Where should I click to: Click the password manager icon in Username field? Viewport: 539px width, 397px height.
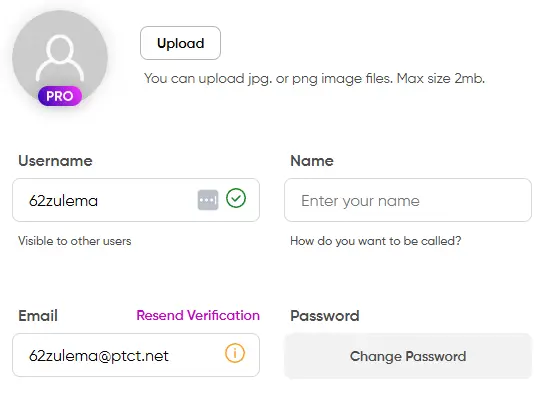click(208, 200)
